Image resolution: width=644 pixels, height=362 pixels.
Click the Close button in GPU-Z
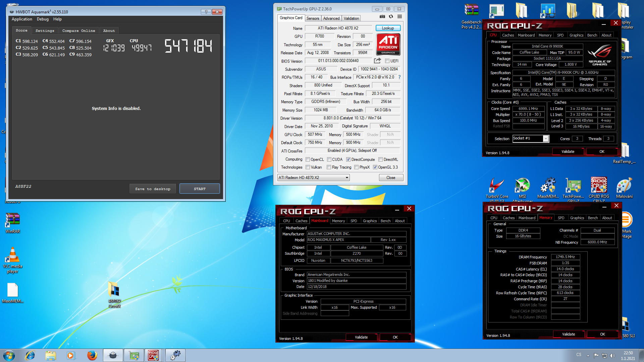[391, 178]
